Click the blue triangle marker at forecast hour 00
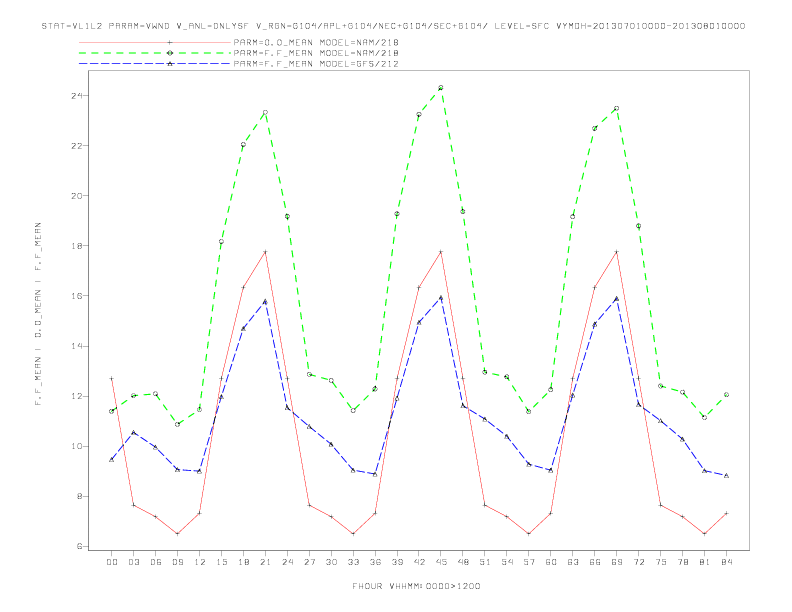This screenshot has height=612, width=792. click(112, 460)
